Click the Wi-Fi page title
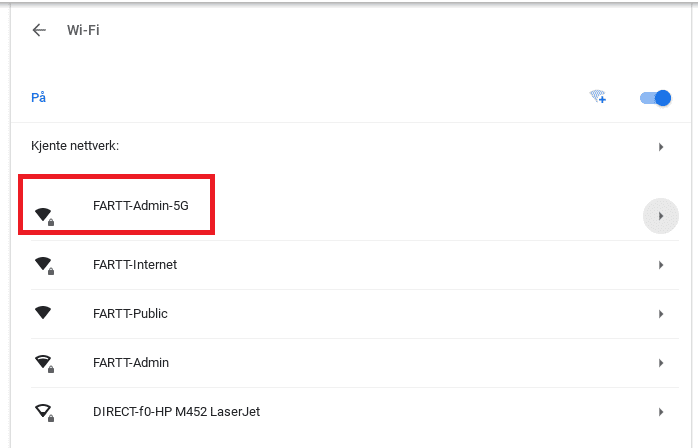The width and height of the screenshot is (698, 448). [x=83, y=30]
